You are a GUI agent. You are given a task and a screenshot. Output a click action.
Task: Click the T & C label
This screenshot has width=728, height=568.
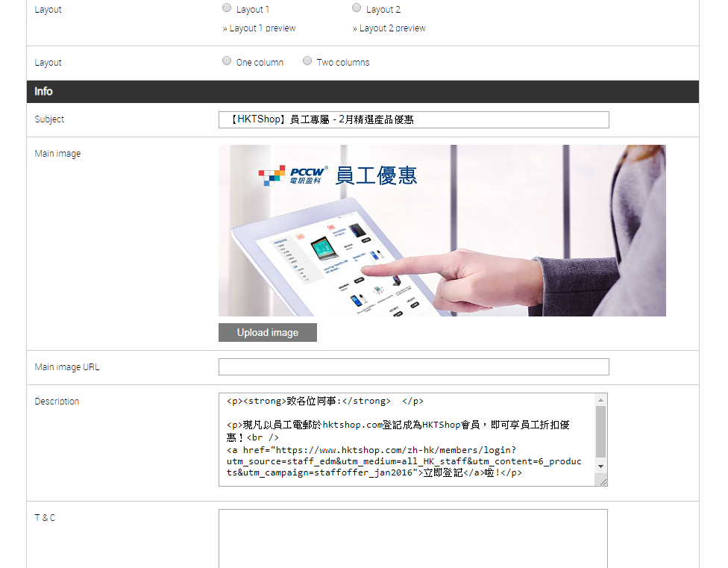point(45,518)
